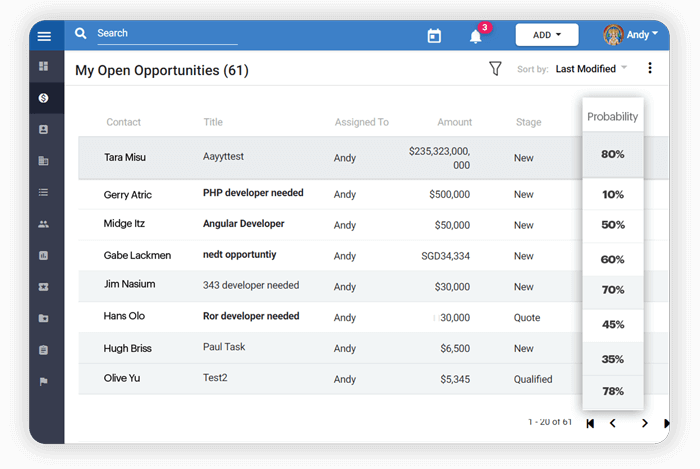
Task: Select the opportunities dollar icon in sidebar
Action: point(43,98)
